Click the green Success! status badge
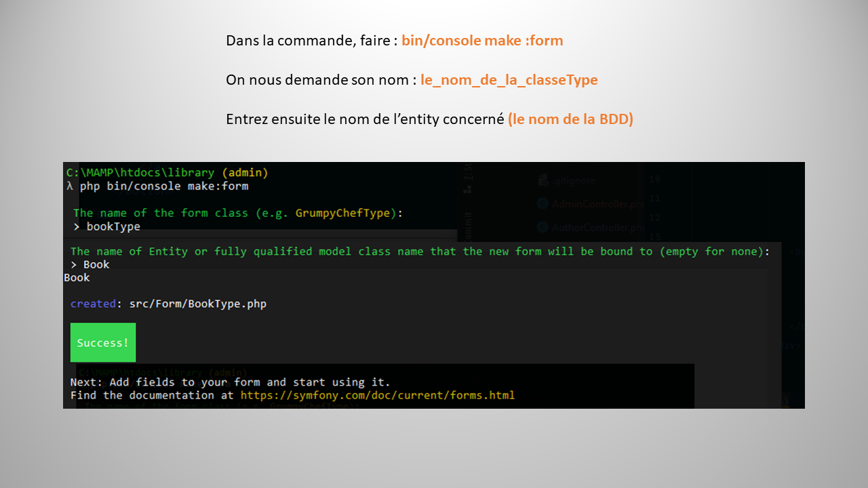The image size is (868, 488). (x=103, y=342)
